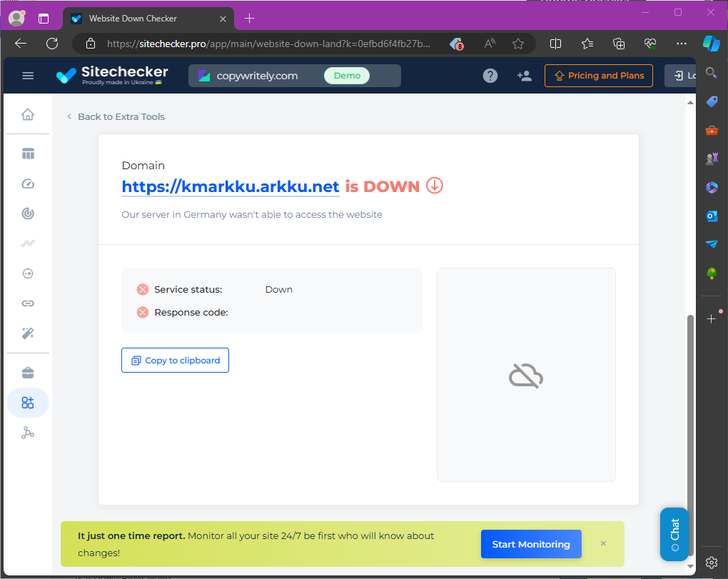The width and height of the screenshot is (728, 579).
Task: Open the chess-piece games icon in the Edge sidebar
Action: [x=712, y=158]
